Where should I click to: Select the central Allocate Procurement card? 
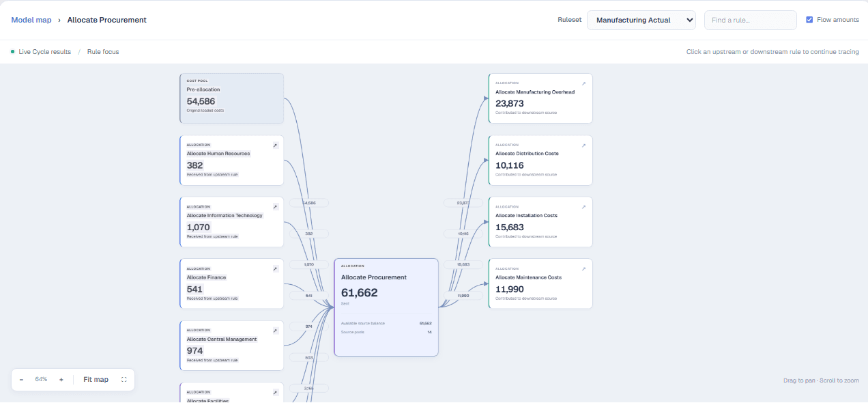tap(386, 307)
